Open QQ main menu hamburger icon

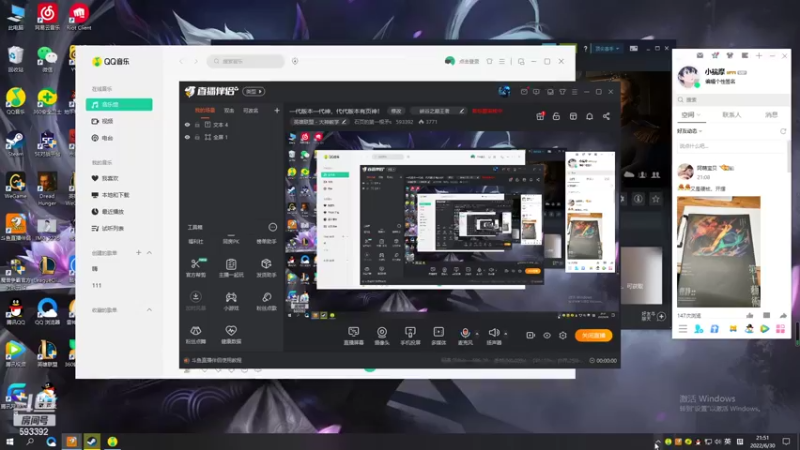(x=683, y=329)
